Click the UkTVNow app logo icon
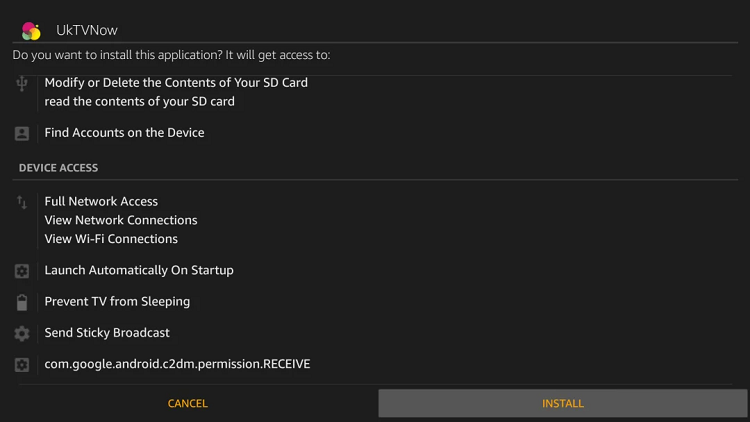 [x=31, y=31]
